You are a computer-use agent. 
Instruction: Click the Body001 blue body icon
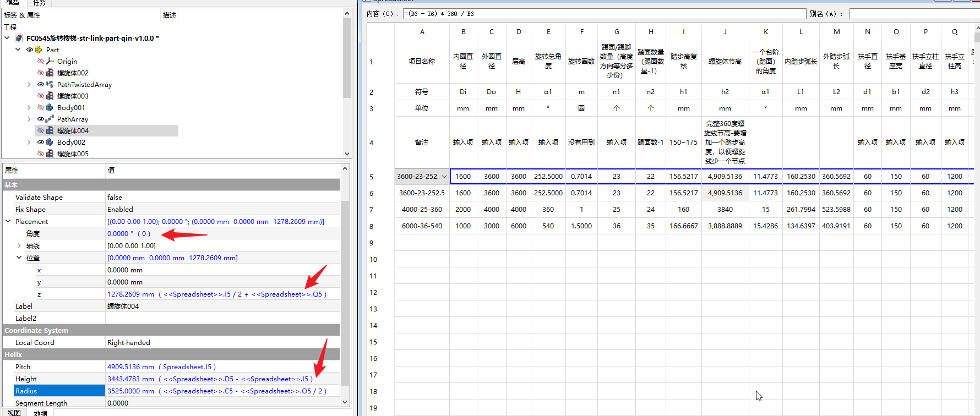(50, 107)
